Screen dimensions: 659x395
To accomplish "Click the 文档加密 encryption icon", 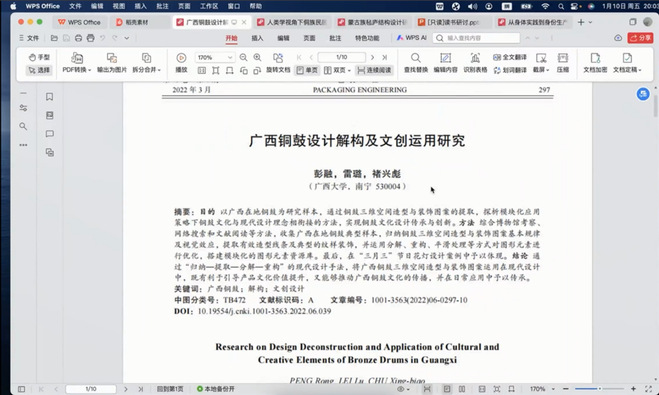I will (595, 63).
